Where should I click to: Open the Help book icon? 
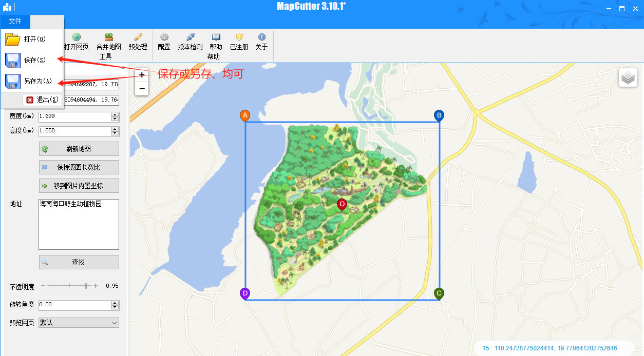[216, 37]
